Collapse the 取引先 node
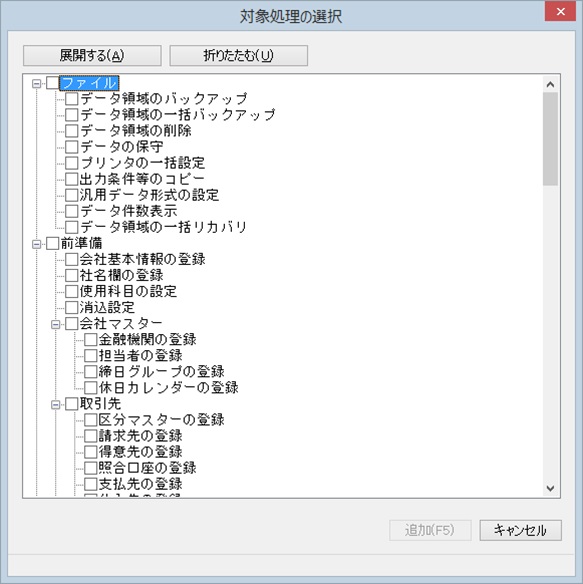583x584 pixels. (x=56, y=405)
